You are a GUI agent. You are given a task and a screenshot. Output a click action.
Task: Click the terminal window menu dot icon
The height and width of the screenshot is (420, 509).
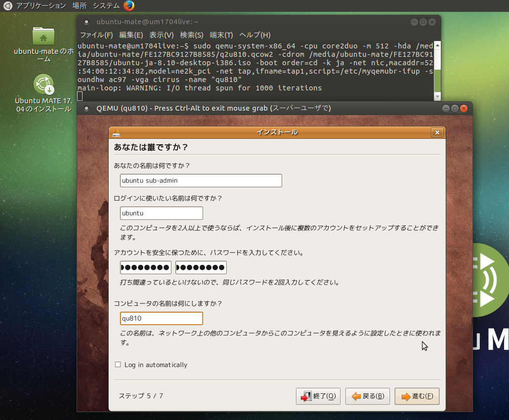(86, 22)
